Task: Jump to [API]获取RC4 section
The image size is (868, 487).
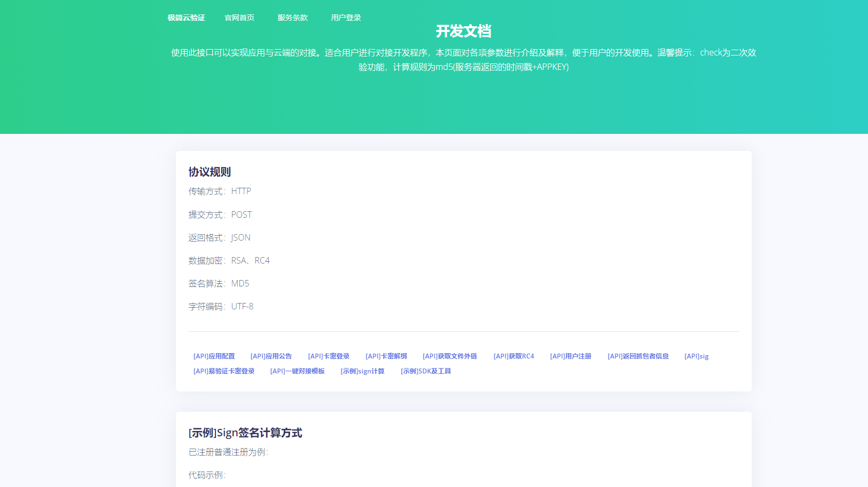Action: coord(513,356)
